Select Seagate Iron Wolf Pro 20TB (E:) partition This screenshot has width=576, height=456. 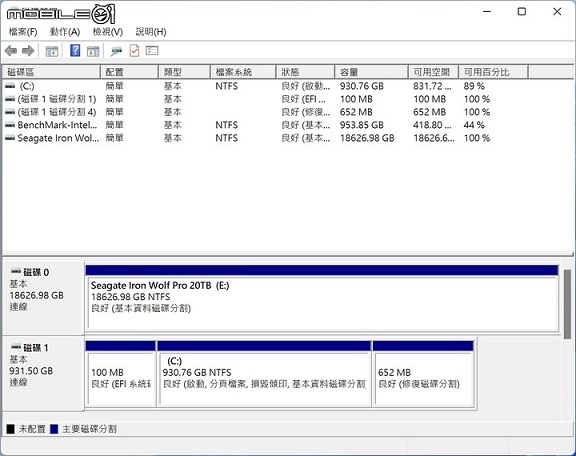[322, 298]
